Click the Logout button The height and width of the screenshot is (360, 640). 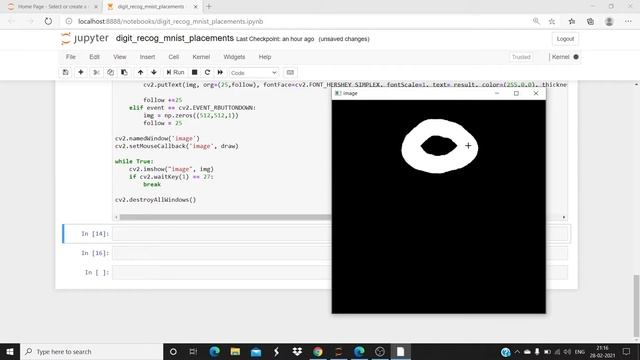tap(565, 39)
